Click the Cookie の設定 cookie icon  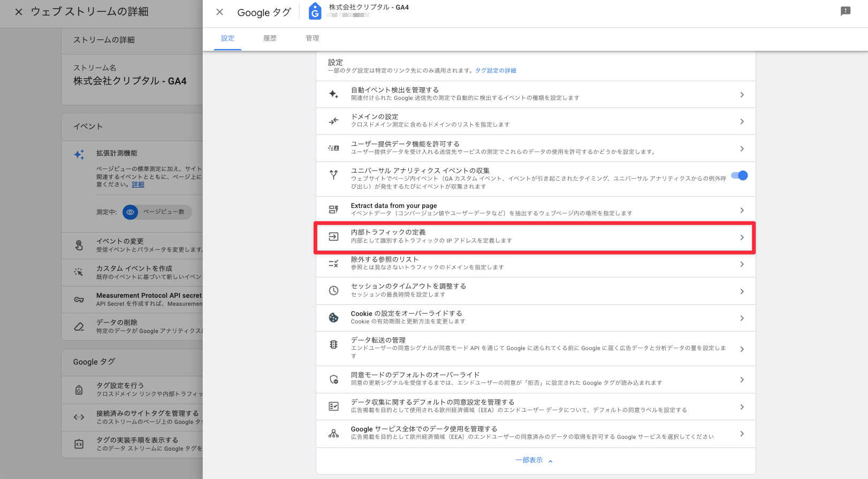pos(333,318)
